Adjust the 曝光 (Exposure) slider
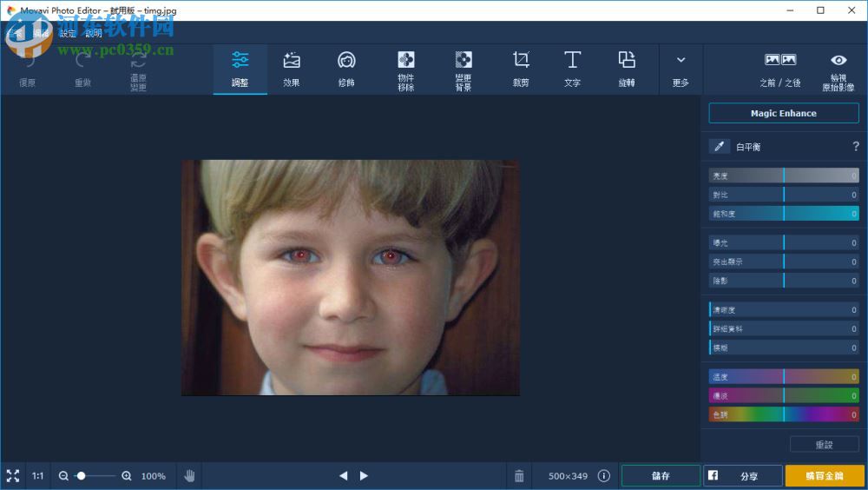868x490 pixels. [x=783, y=242]
